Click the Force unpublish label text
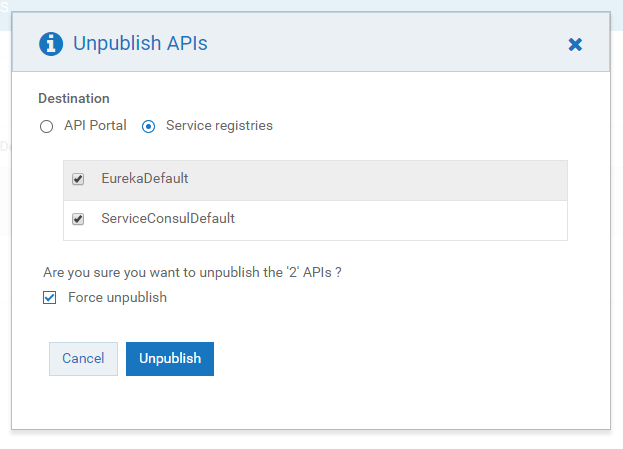 click(x=117, y=298)
